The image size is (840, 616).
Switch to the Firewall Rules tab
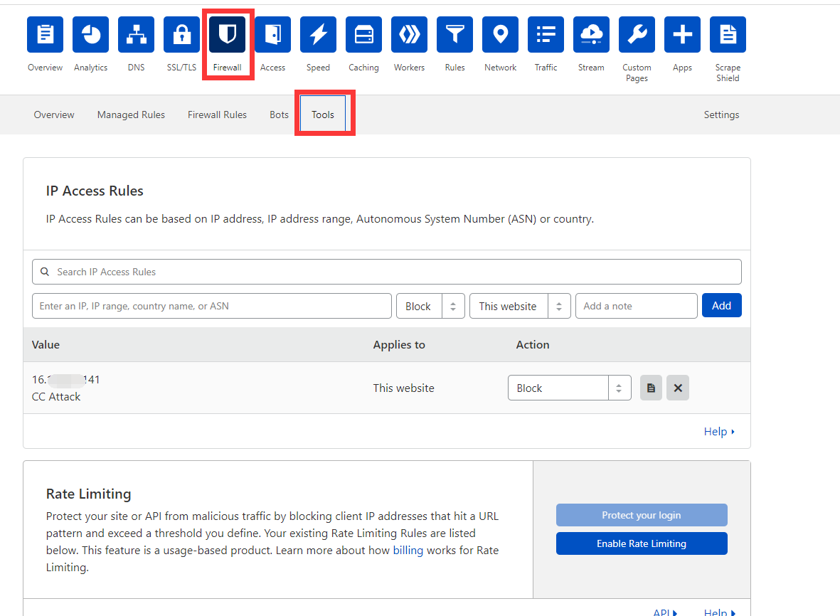(217, 115)
